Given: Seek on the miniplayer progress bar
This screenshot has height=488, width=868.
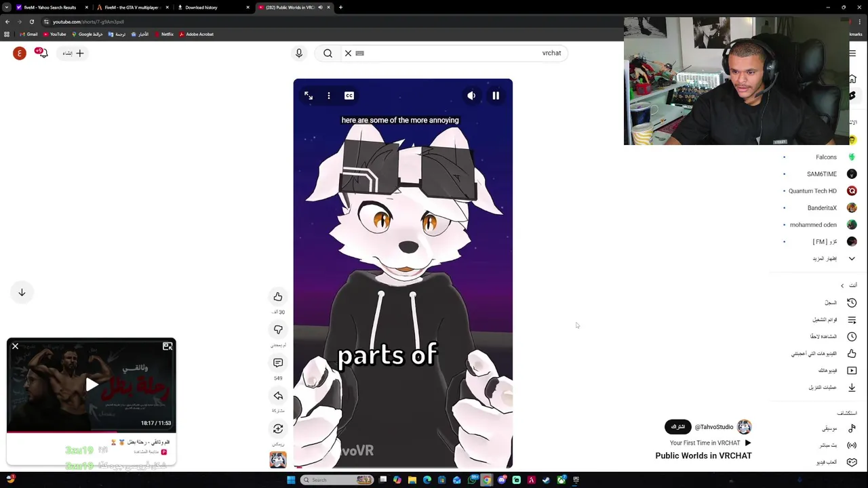Looking at the screenshot, I should [x=92, y=432].
